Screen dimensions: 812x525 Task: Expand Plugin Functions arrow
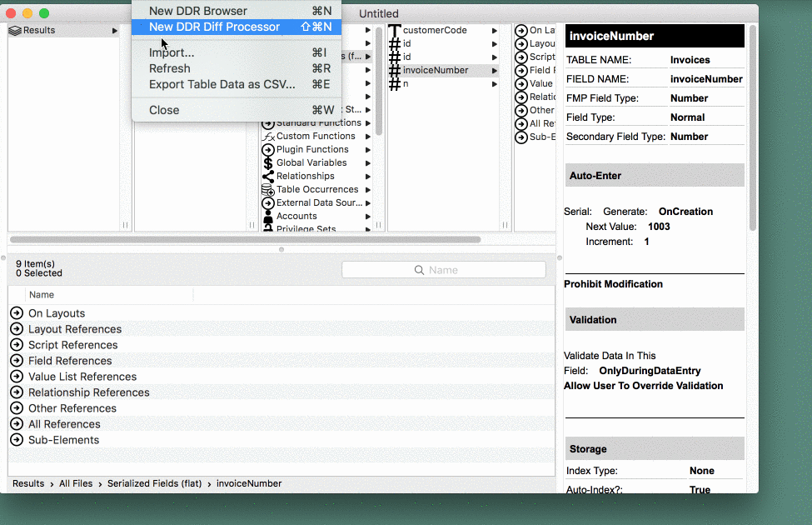click(367, 150)
